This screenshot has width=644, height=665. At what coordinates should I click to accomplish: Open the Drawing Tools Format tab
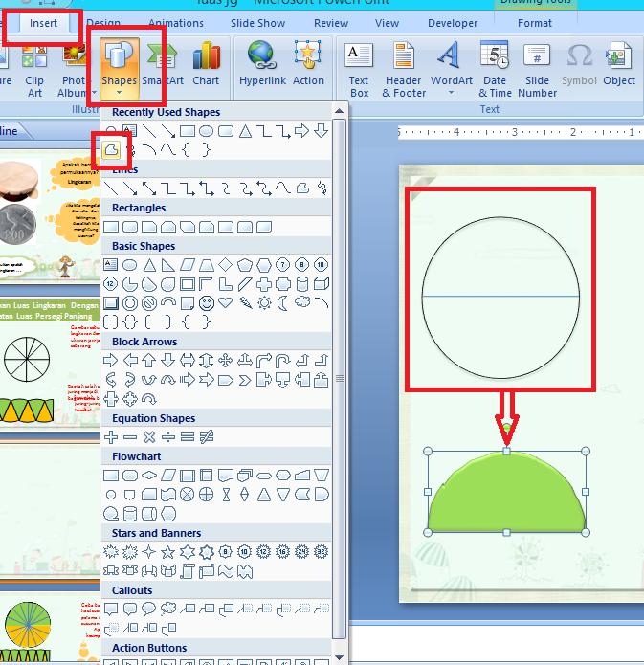535,23
